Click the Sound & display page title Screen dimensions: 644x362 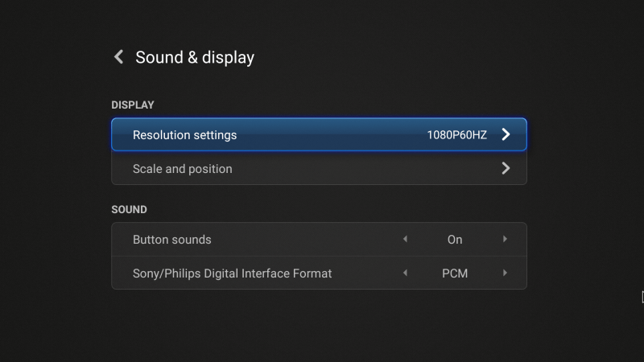point(195,57)
